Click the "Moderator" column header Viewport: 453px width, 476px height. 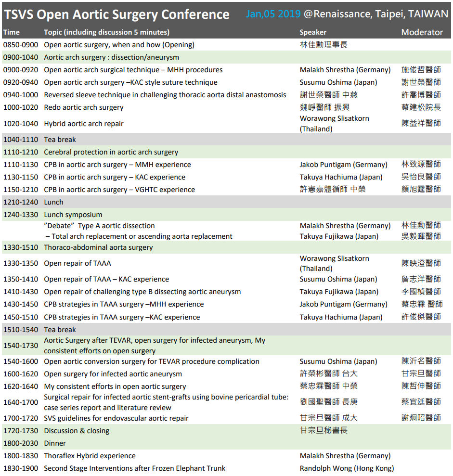422,32
